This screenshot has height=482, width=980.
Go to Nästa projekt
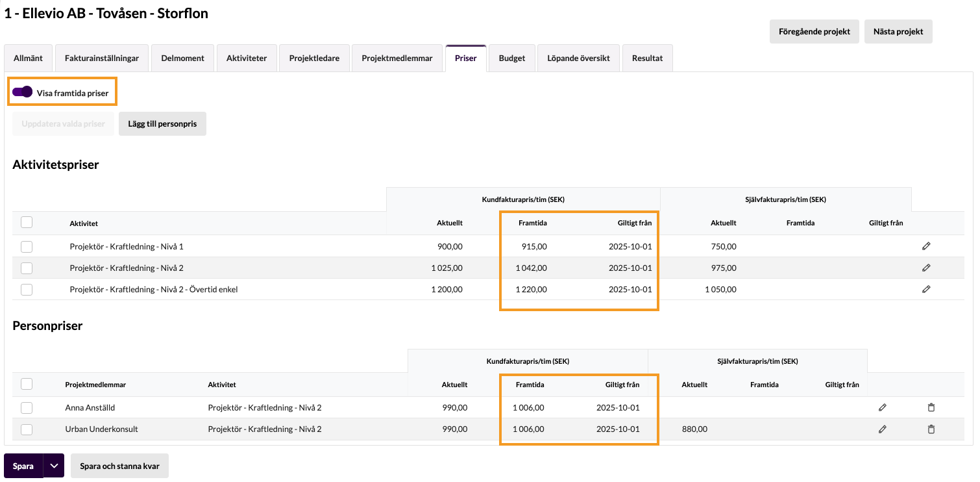click(x=898, y=31)
